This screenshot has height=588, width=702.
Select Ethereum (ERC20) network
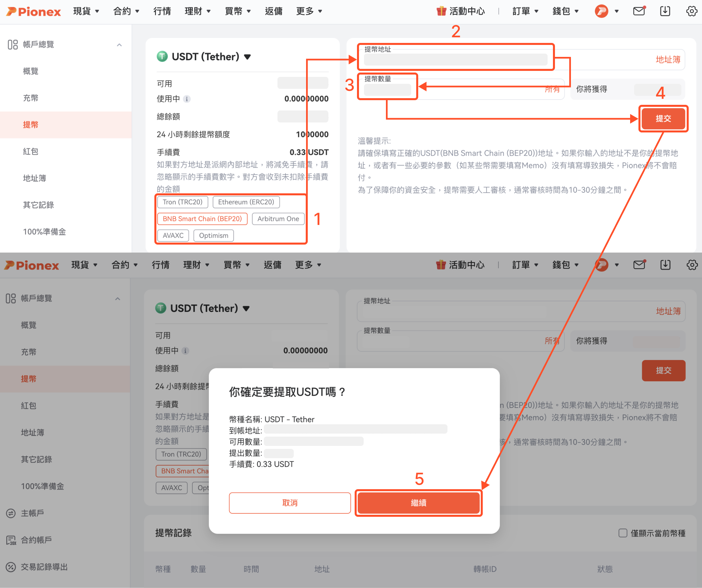(246, 202)
